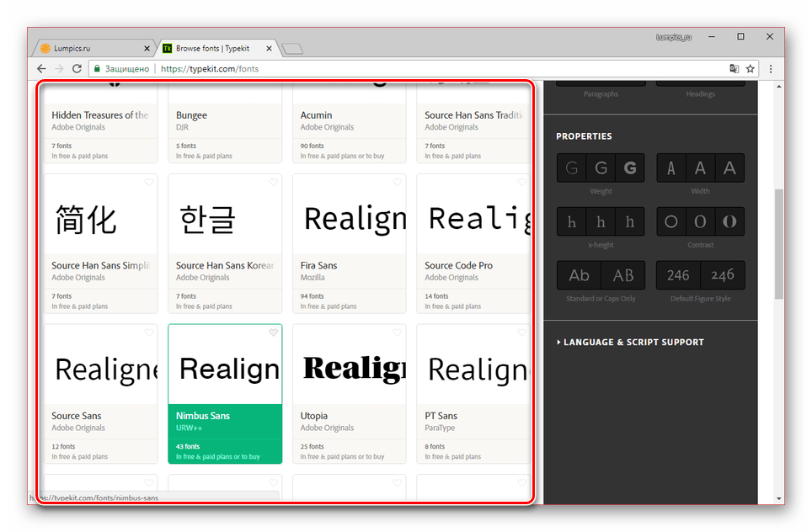Click the page vertical scrollbar thumb
This screenshot has height=532, width=812.
pos(779,244)
